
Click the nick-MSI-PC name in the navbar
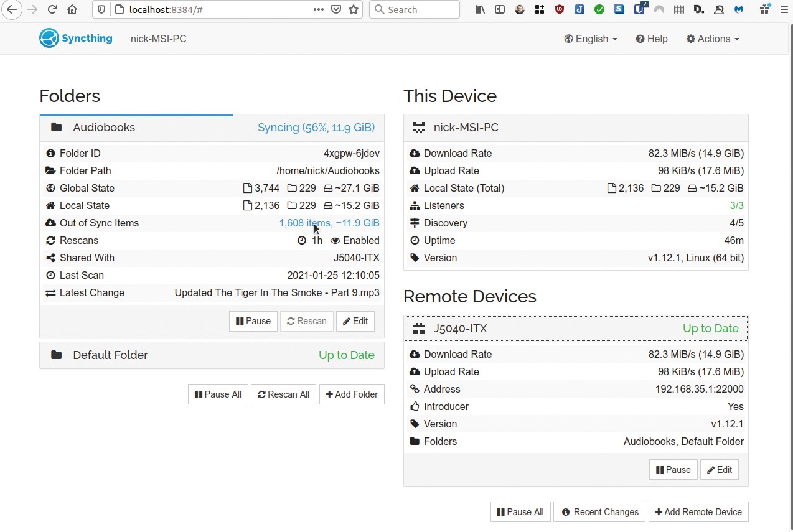tap(158, 39)
